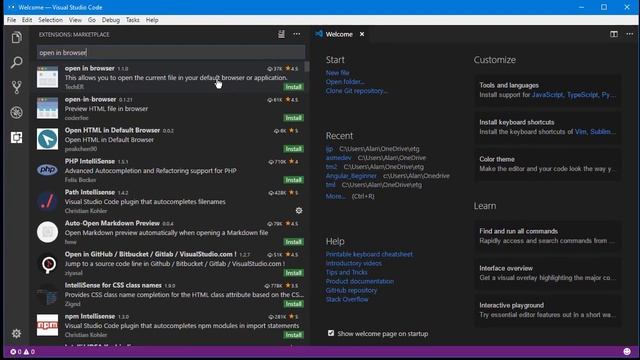Select Auto-Open Markdown Preview icon
Viewport: 640px width, 360px height.
[47, 232]
